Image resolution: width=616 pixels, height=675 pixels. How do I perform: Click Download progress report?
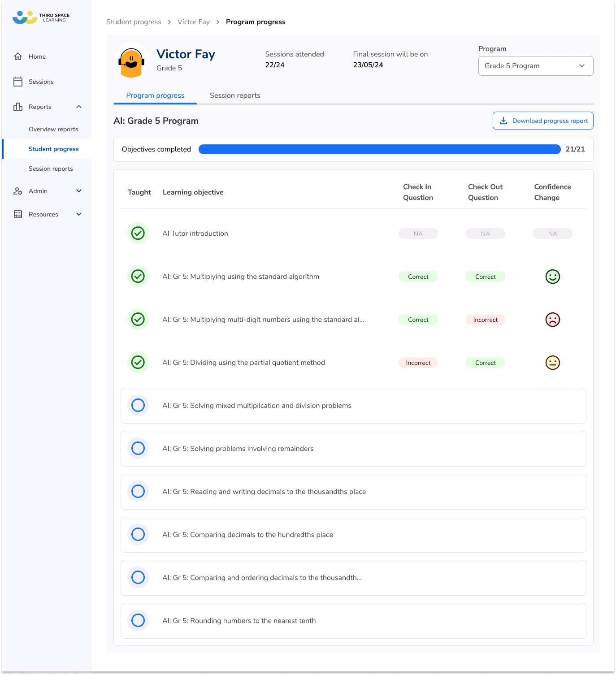pyautogui.click(x=542, y=121)
